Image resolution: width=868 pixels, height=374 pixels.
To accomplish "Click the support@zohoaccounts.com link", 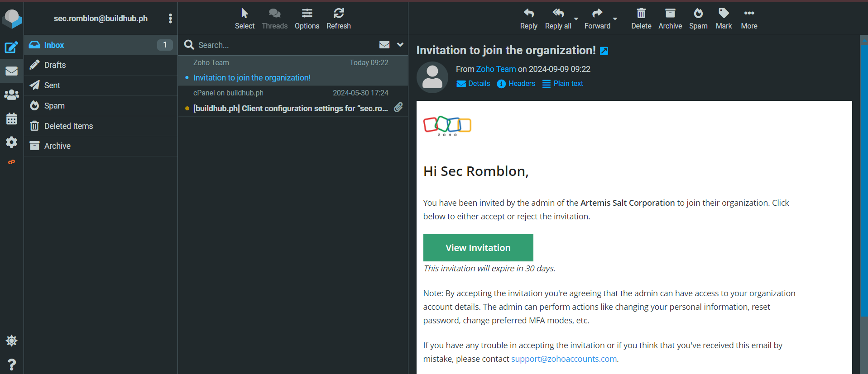I will click(564, 359).
